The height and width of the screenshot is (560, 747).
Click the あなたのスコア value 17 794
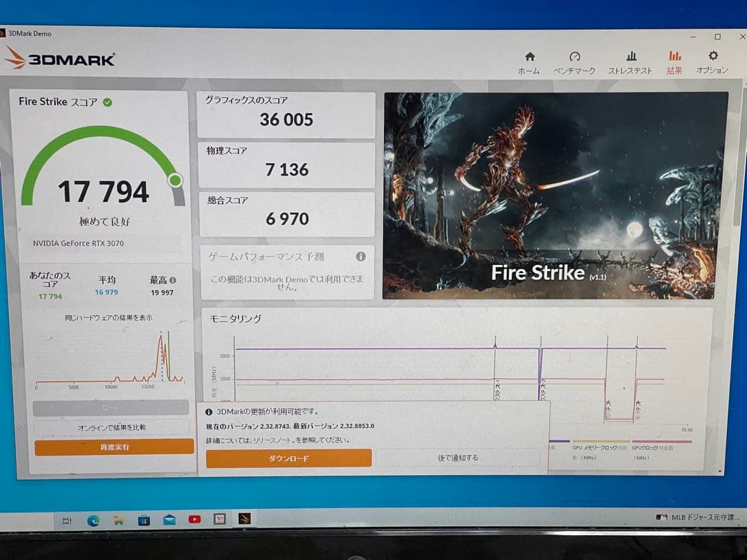50,296
